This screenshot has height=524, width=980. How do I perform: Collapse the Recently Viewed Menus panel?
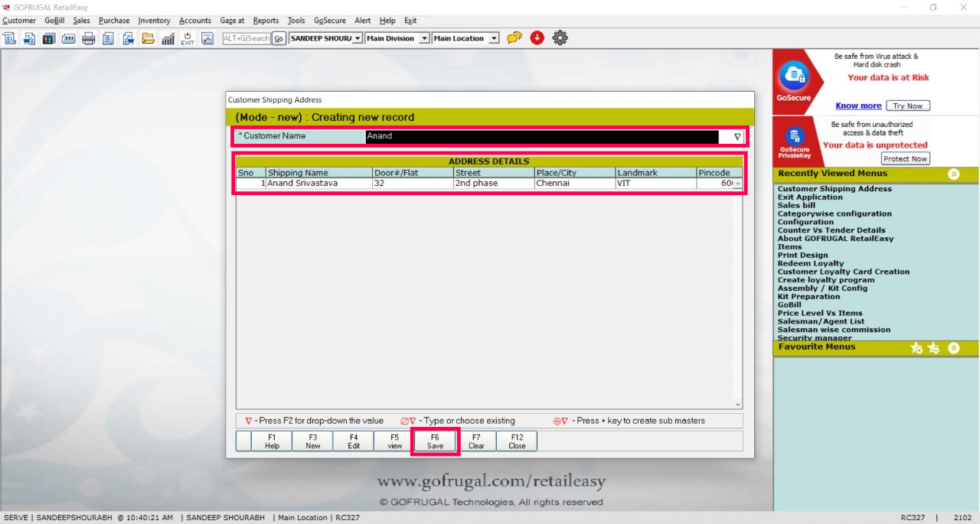click(953, 174)
